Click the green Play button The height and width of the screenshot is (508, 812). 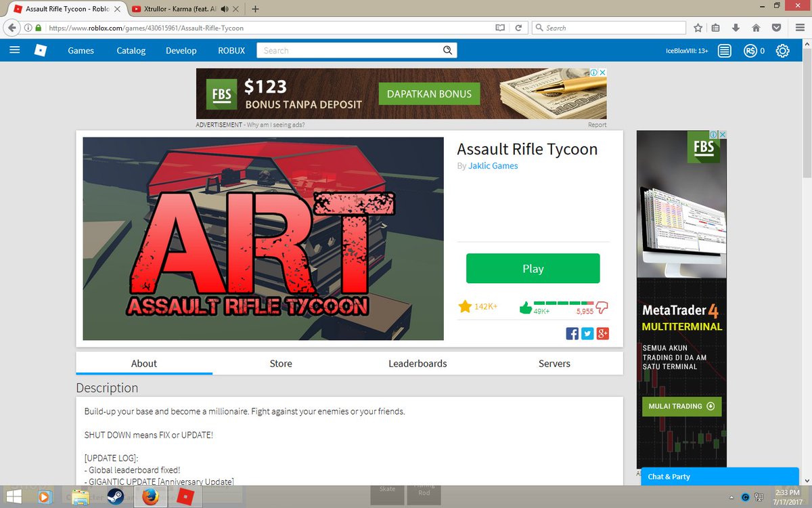533,268
